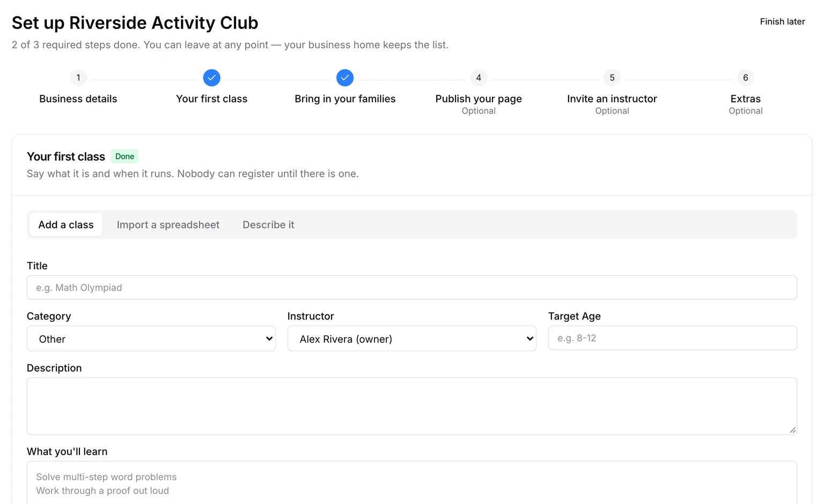
Task: Switch to the Describe it tab
Action: [x=268, y=225]
